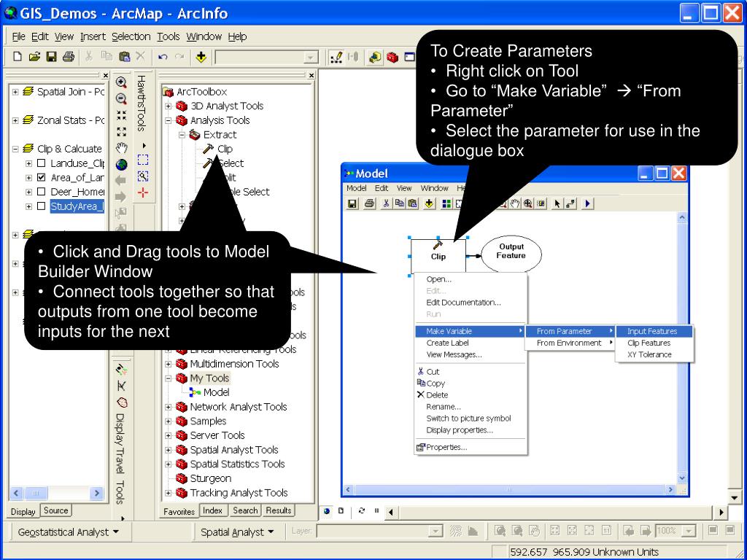Click the table of contents scrollbar right arrow
747x560 pixels.
(x=97, y=493)
